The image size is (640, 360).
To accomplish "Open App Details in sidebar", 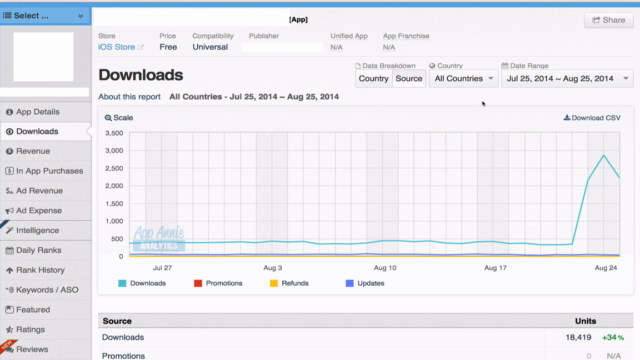I will tap(46, 112).
